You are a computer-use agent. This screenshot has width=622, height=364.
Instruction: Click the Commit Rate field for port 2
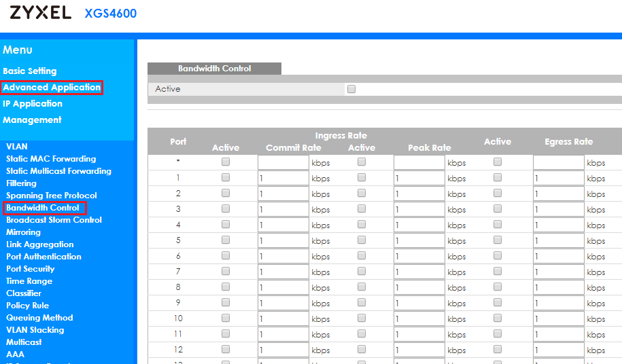pos(283,194)
